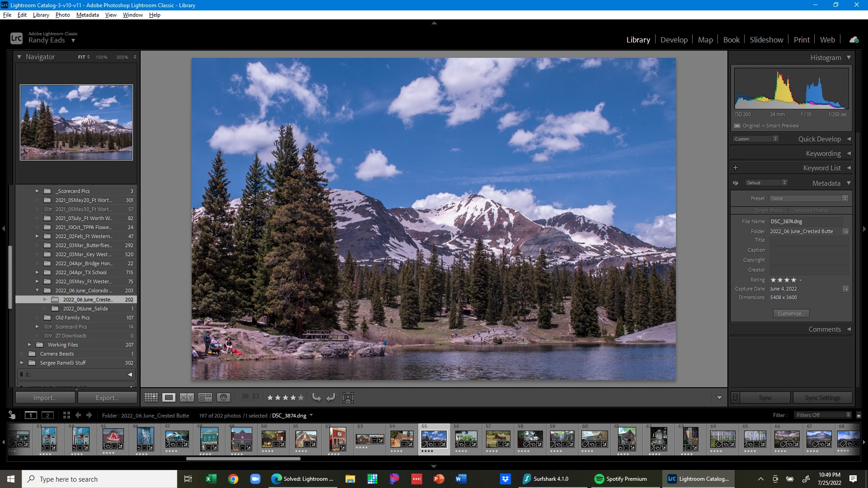Image resolution: width=868 pixels, height=488 pixels.
Task: Toggle metadata eye icon next to Default
Action: [736, 183]
